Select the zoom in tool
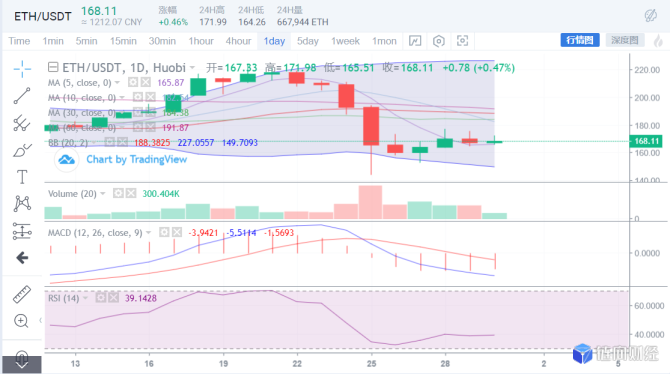Viewport: 670px width, 374px height. (21, 321)
